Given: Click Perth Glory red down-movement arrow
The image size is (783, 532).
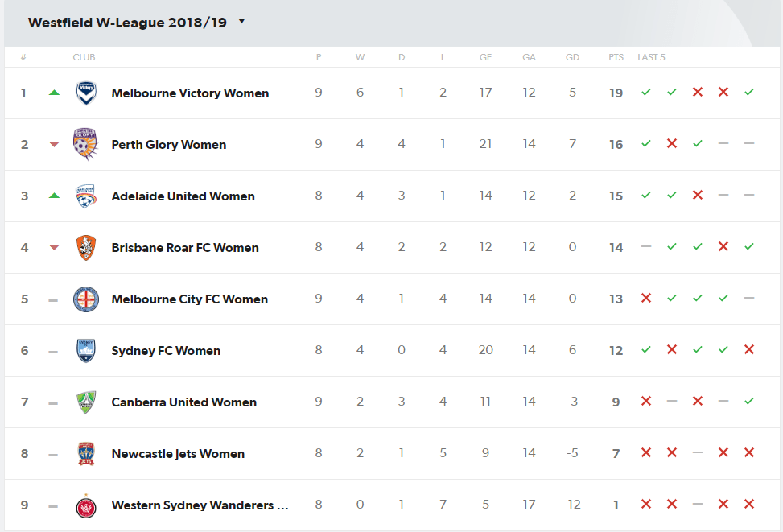Looking at the screenshot, I should click(x=55, y=144).
